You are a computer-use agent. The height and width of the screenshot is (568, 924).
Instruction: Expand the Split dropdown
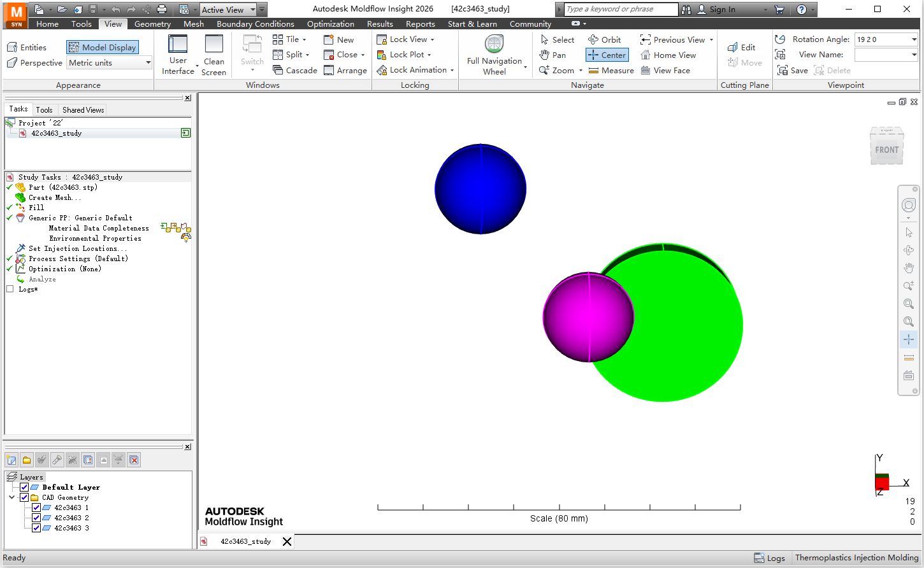[307, 55]
